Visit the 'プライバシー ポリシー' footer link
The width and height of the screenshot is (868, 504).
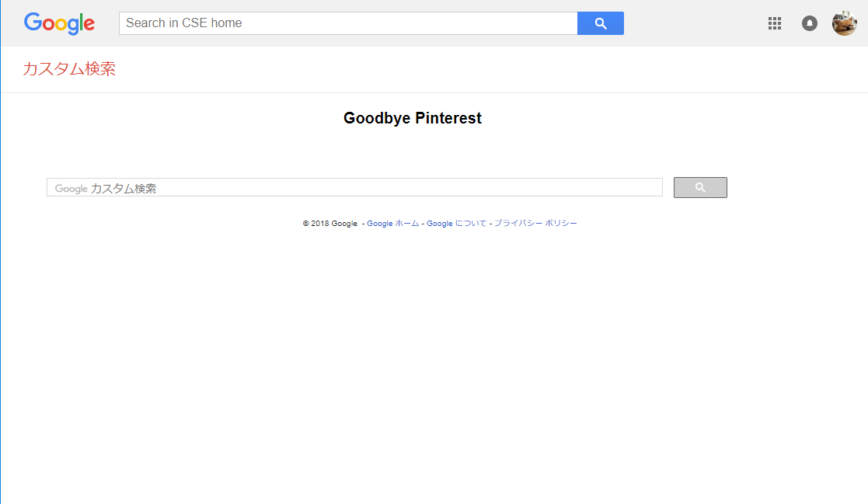[535, 224]
